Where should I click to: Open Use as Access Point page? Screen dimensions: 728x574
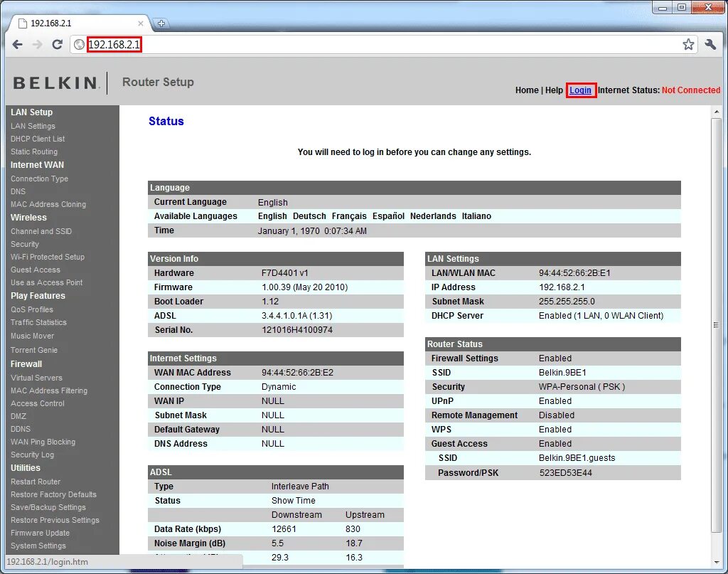coord(46,282)
